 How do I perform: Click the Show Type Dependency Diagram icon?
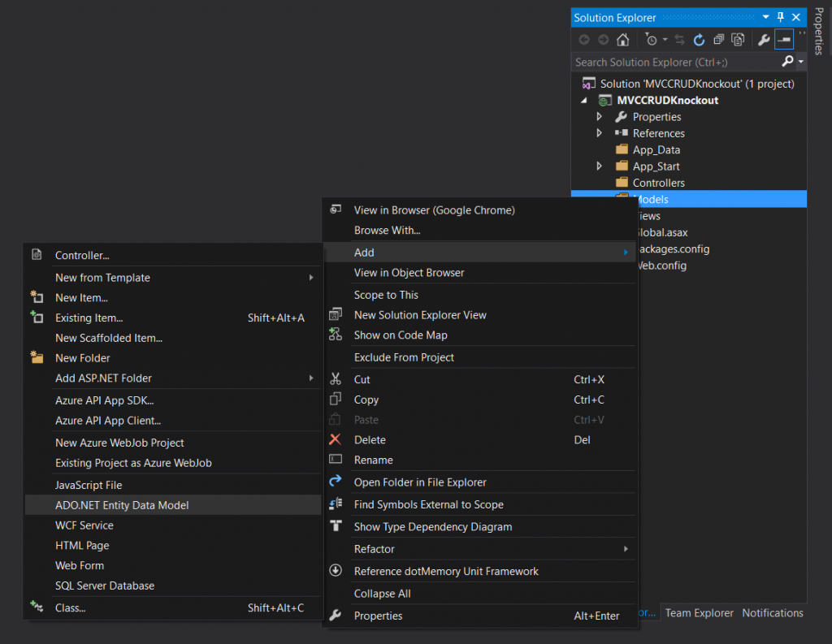[336, 525]
